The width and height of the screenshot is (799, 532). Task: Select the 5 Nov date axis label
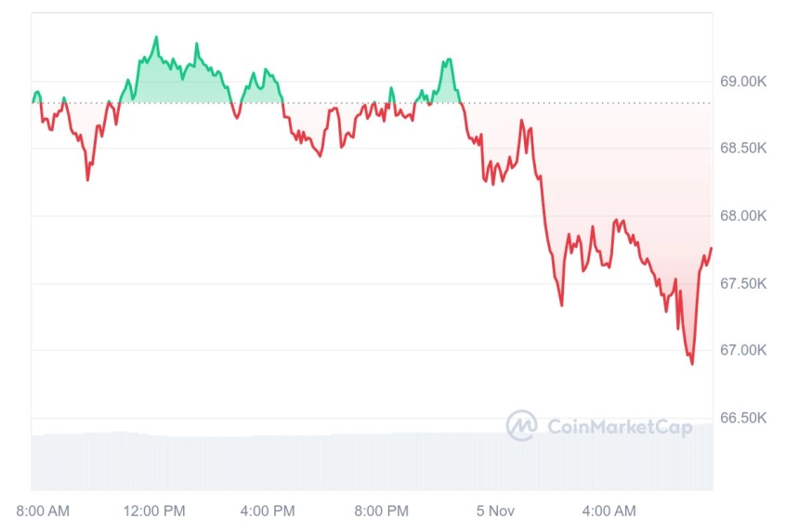[x=495, y=511]
